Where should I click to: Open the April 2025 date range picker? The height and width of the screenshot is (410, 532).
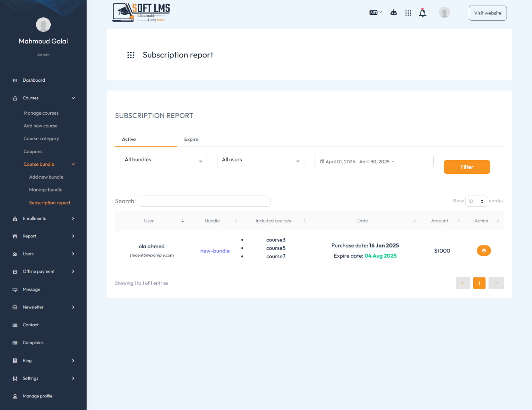[374, 161]
